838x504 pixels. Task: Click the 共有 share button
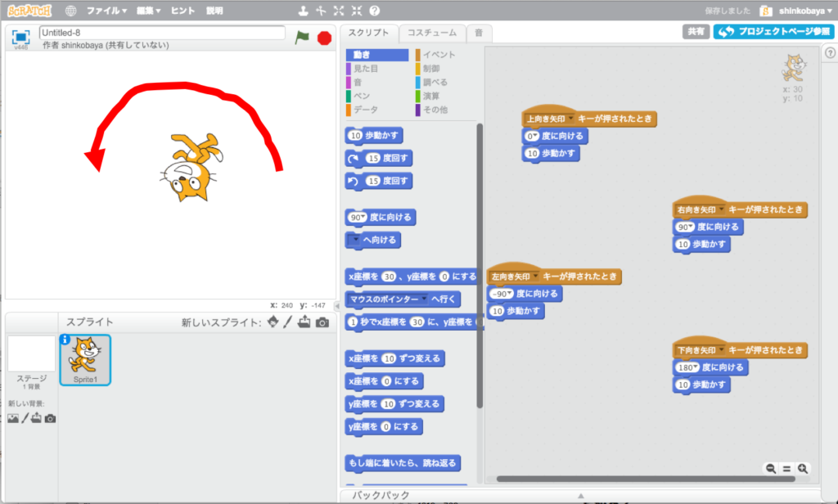696,31
